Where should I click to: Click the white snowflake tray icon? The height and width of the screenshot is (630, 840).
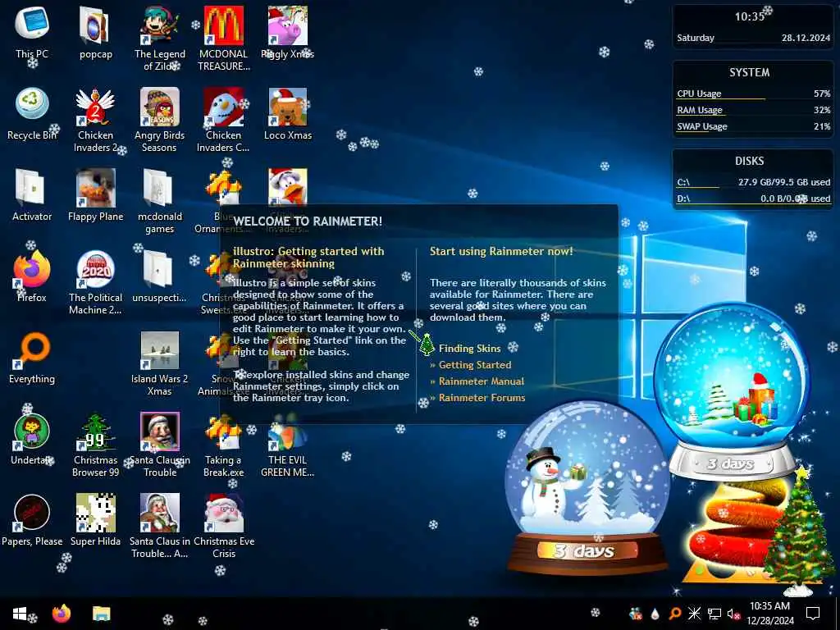694,614
